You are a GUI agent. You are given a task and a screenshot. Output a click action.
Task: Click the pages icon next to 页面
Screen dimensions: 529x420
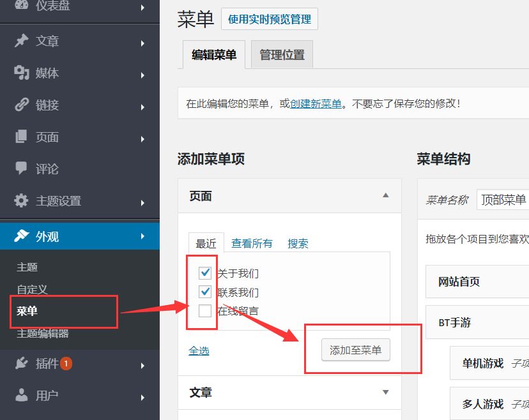pyautogui.click(x=21, y=137)
